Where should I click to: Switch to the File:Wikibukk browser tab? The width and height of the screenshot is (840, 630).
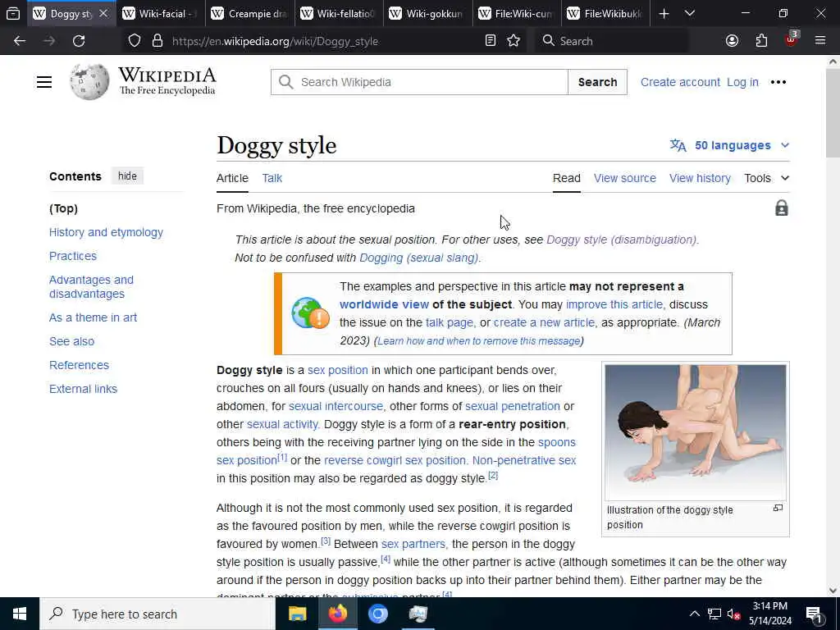[605, 13]
